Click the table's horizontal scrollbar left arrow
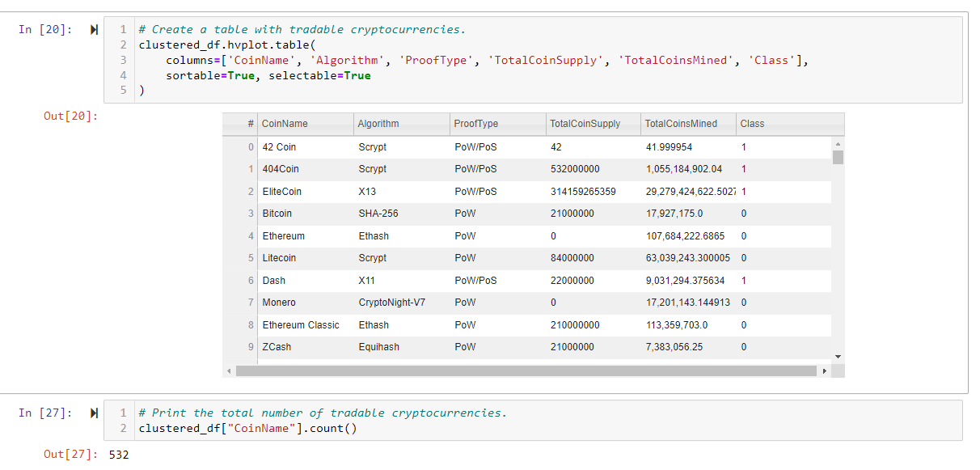Screen dimensions: 980x470 (229, 371)
